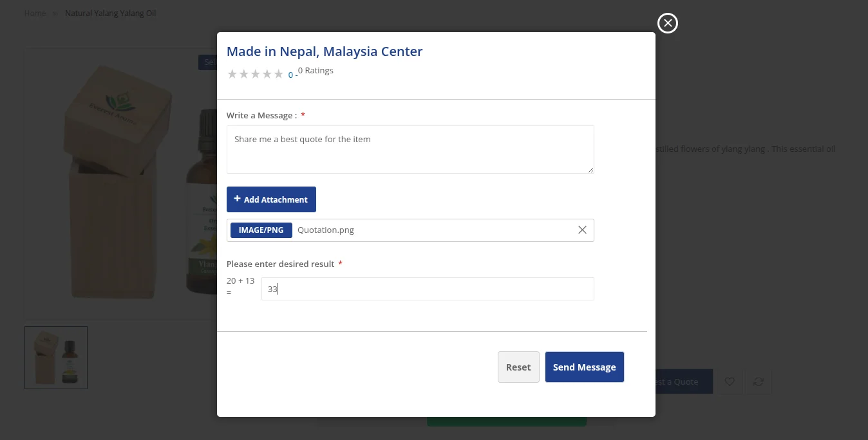Select the fifth rating star
The height and width of the screenshot is (440, 868).
coord(278,74)
